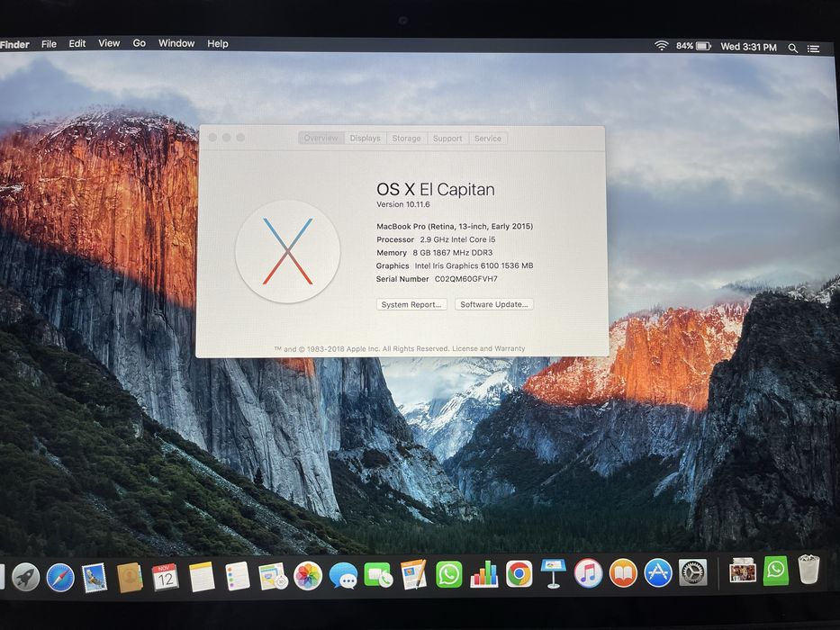
Task: Click MacBook Pro (Retina, 13-inch, Early 2015) text
Action: tap(455, 226)
